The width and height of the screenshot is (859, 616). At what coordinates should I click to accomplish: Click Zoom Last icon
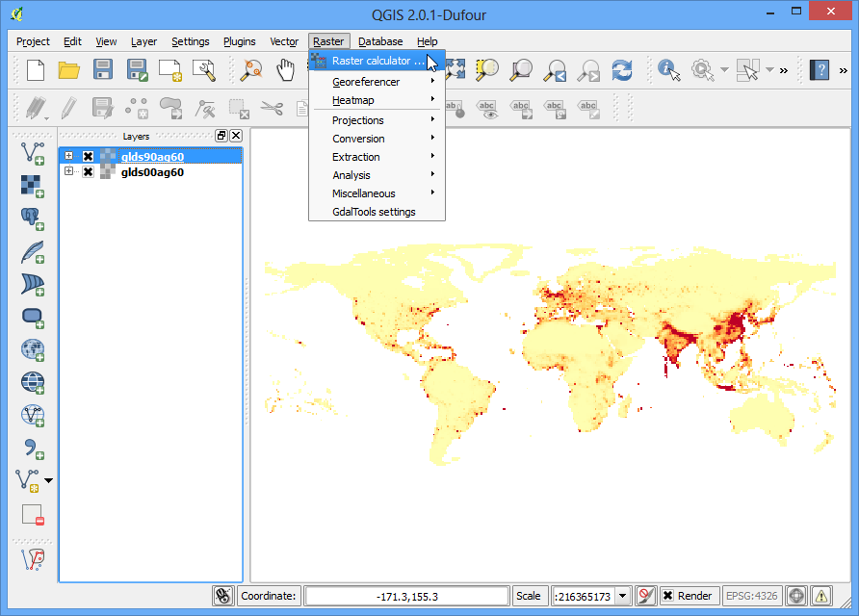555,70
